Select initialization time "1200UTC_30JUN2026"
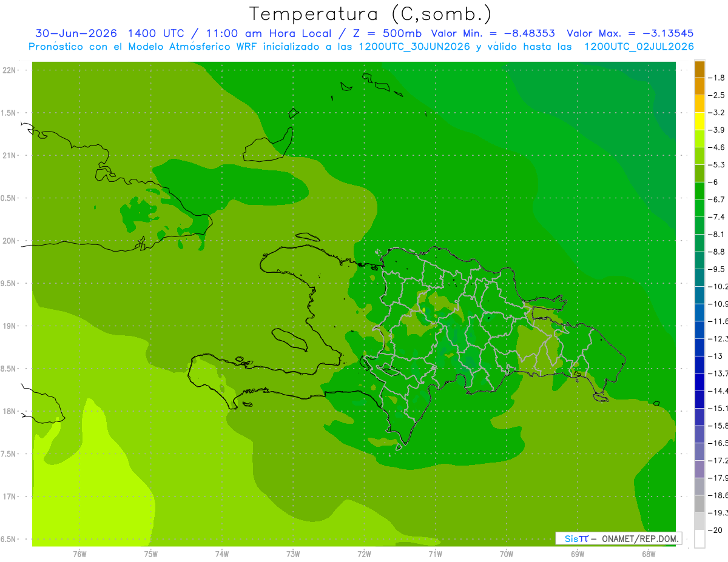Image resolution: width=728 pixels, height=562 pixels. tap(414, 47)
